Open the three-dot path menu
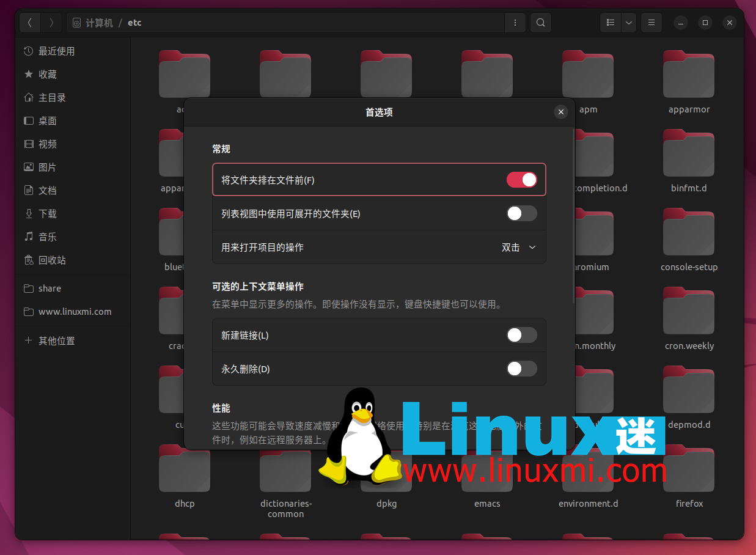The image size is (756, 555). tap(515, 23)
